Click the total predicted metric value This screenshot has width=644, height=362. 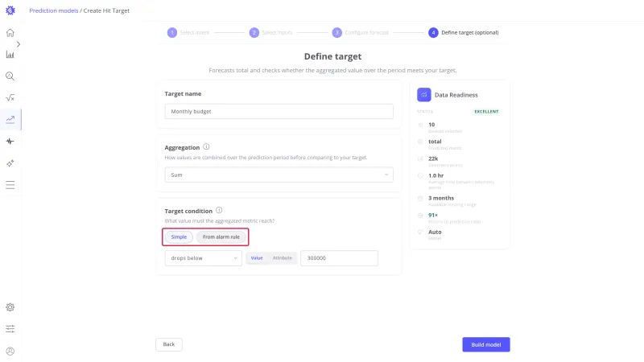435,142
